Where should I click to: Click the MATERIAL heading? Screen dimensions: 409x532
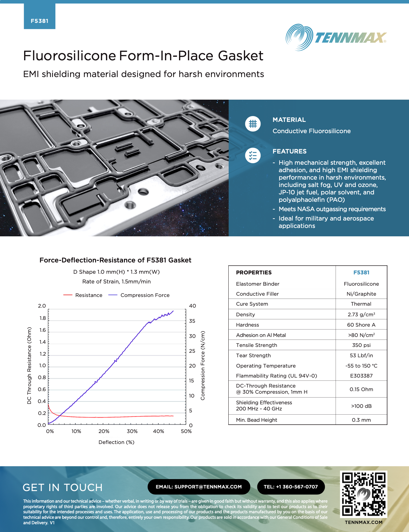[289, 120]
